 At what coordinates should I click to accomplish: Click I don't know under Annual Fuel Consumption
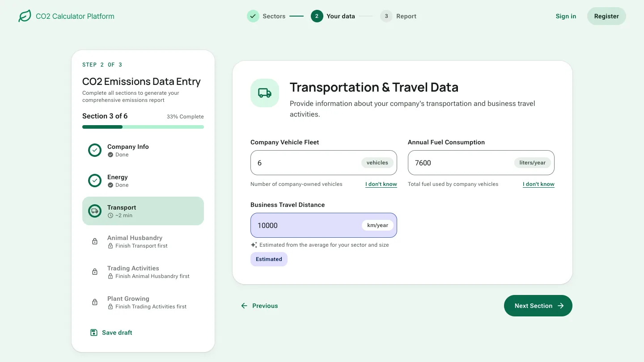(x=538, y=184)
